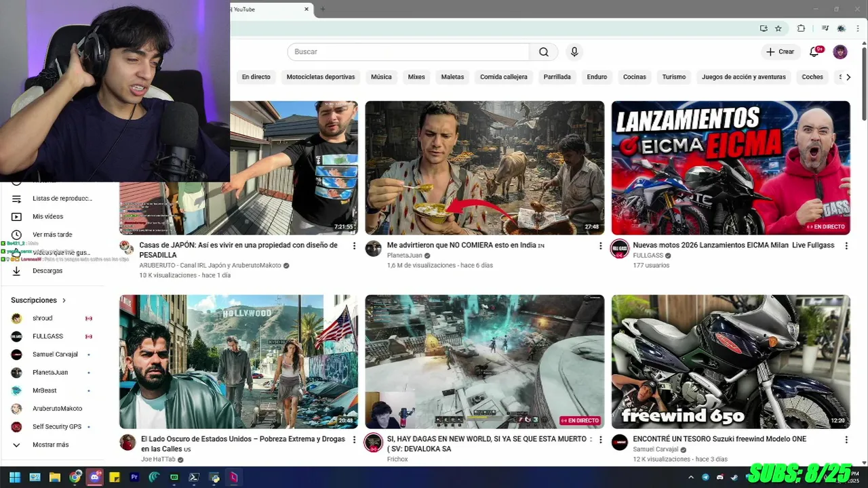
Task: Open PlanetaJuan channel avatar beside India video
Action: click(374, 249)
